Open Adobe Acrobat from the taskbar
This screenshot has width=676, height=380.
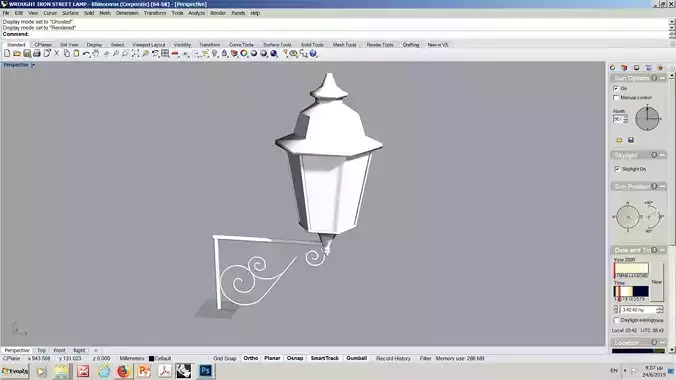[x=164, y=371]
